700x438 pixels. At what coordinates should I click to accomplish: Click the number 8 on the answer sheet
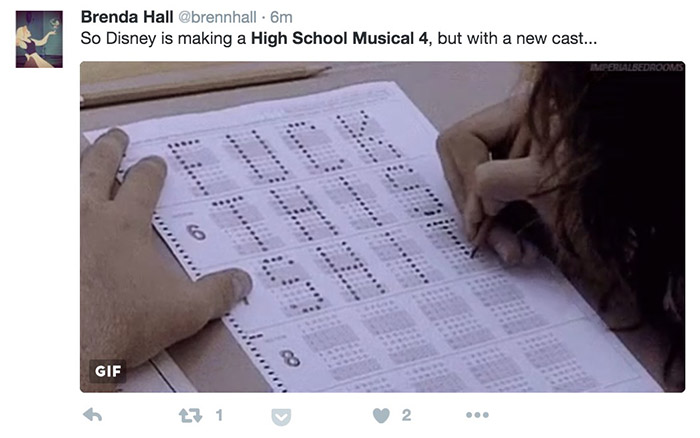290,357
